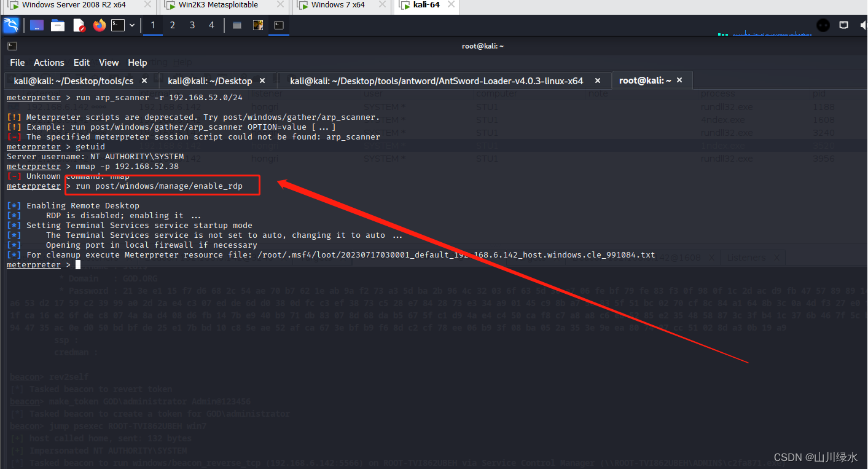Switch to workspace 1
Screen dimensions: 868x469
[x=153, y=25]
